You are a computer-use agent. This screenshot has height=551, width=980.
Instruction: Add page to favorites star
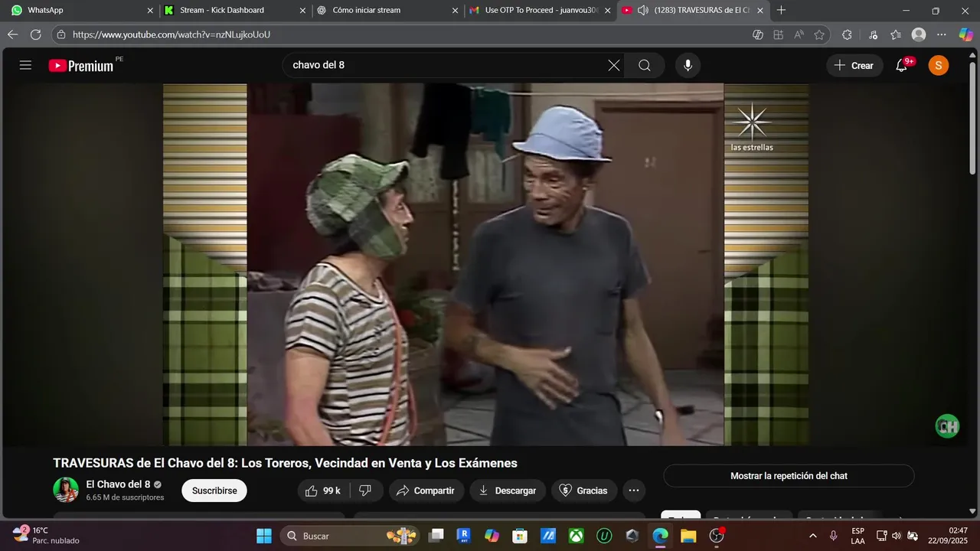pyautogui.click(x=819, y=34)
